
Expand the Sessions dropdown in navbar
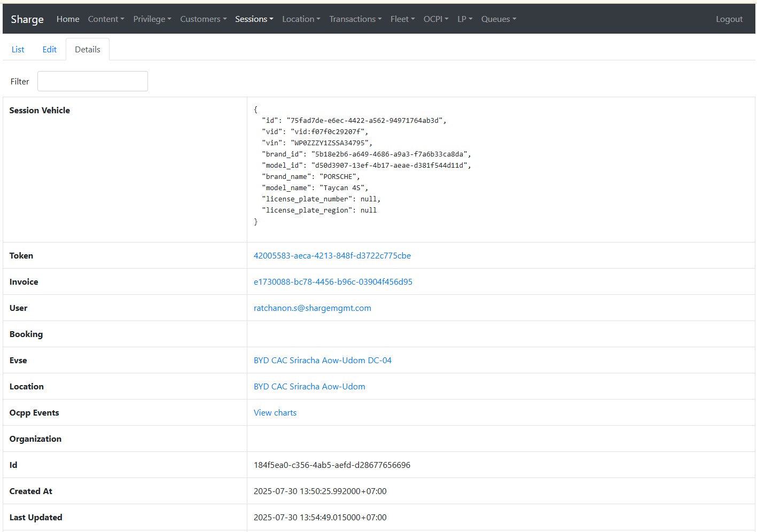pyautogui.click(x=254, y=19)
